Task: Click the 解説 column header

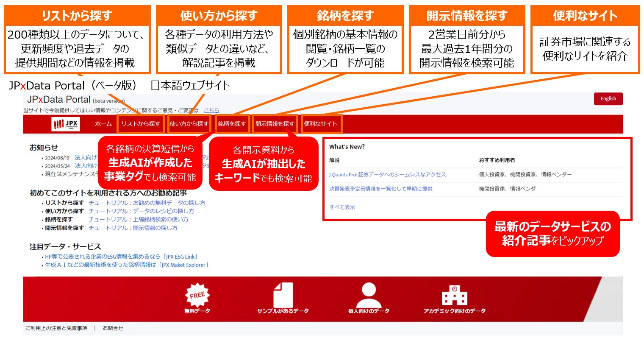Action: [334, 160]
